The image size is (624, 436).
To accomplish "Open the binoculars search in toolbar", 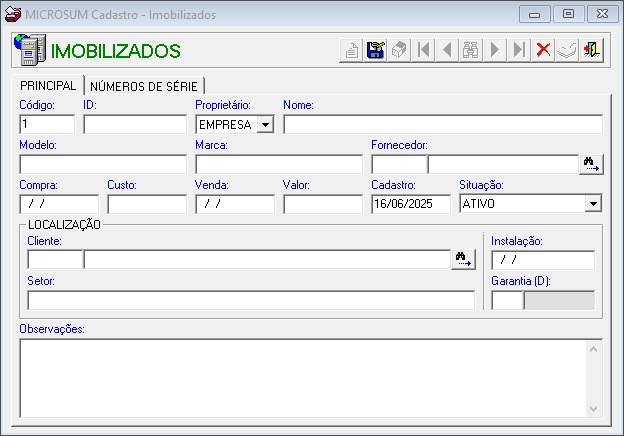I will click(471, 51).
